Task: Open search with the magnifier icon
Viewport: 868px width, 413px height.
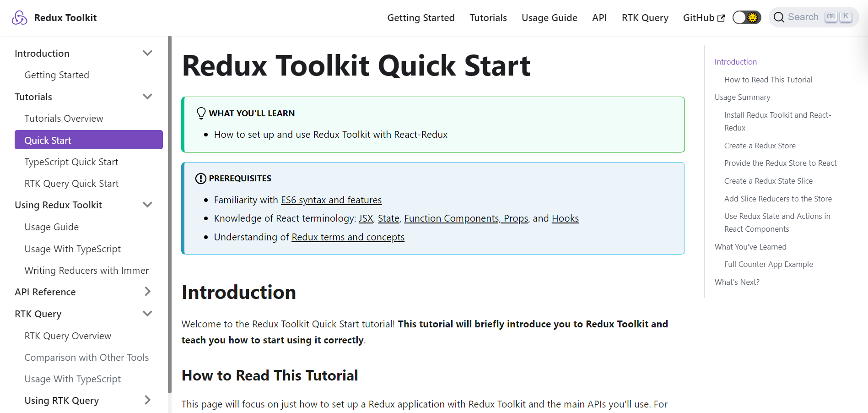Action: [x=779, y=17]
